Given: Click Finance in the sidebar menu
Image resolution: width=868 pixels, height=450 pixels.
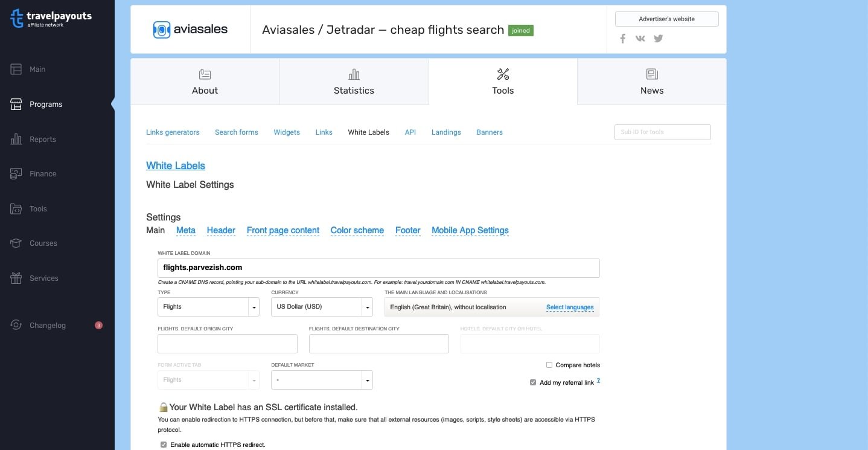Looking at the screenshot, I should pyautogui.click(x=43, y=174).
